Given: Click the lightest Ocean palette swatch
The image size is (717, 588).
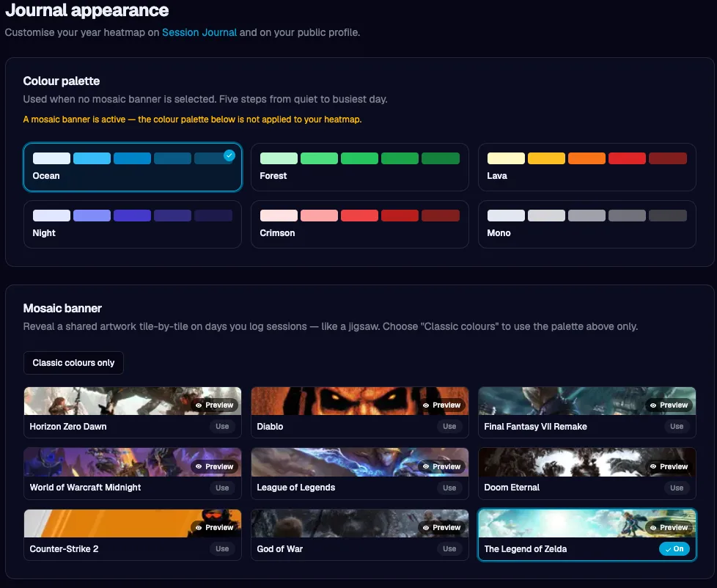Looking at the screenshot, I should (x=51, y=158).
